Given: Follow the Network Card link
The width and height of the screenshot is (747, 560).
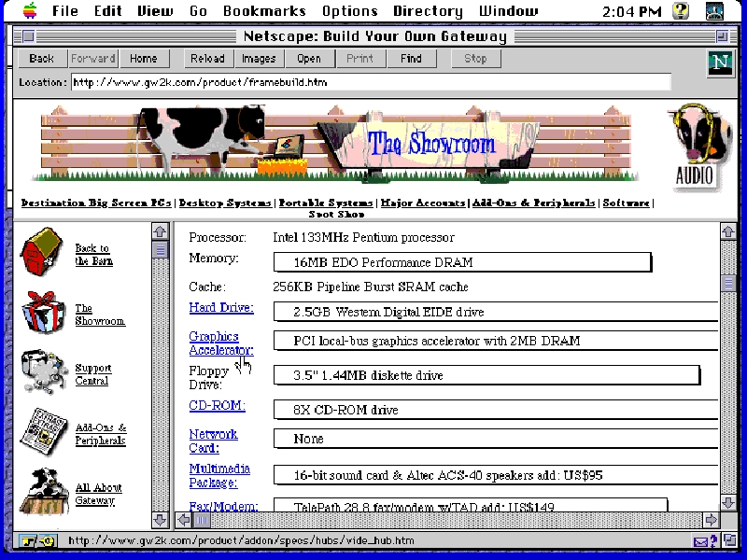Looking at the screenshot, I should pyautogui.click(x=214, y=441).
